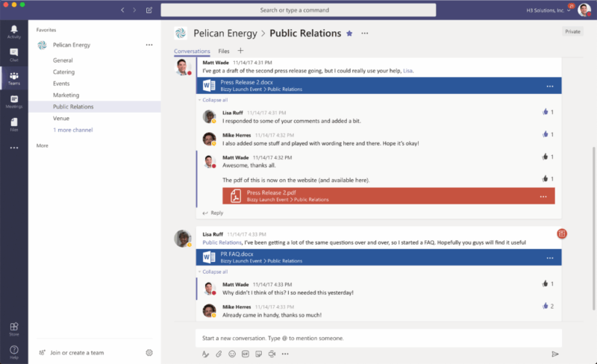Open the Chat section
The width and height of the screenshot is (597, 364).
point(13,54)
